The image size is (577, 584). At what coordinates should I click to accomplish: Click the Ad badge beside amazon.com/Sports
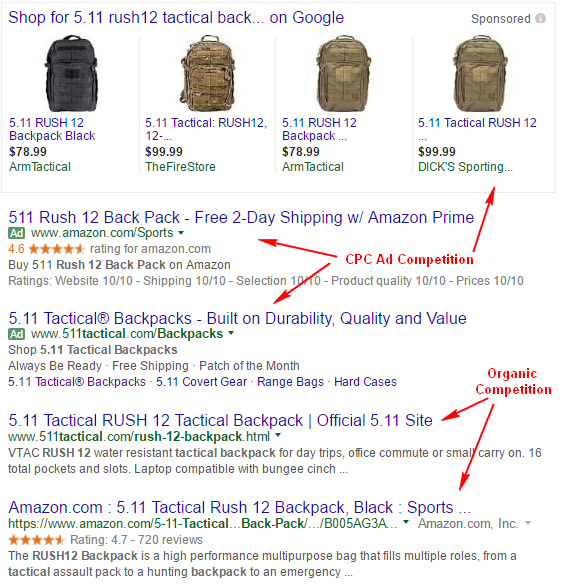pos(16,233)
